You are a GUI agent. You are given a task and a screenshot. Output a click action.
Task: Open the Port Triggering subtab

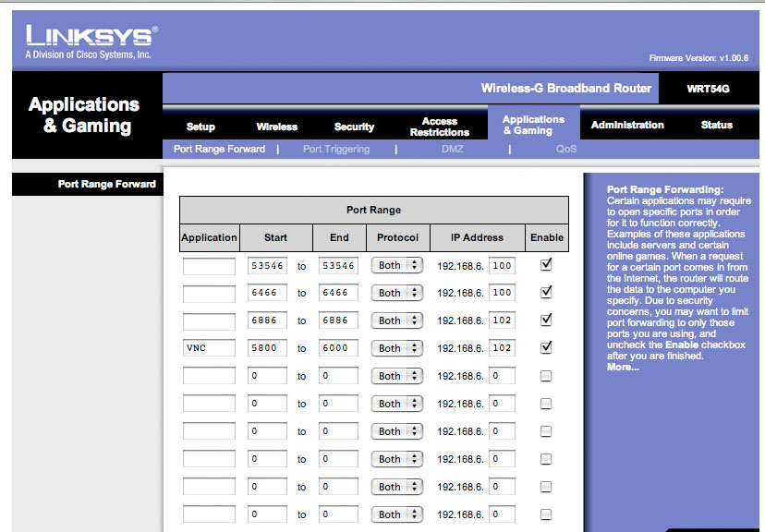point(336,149)
